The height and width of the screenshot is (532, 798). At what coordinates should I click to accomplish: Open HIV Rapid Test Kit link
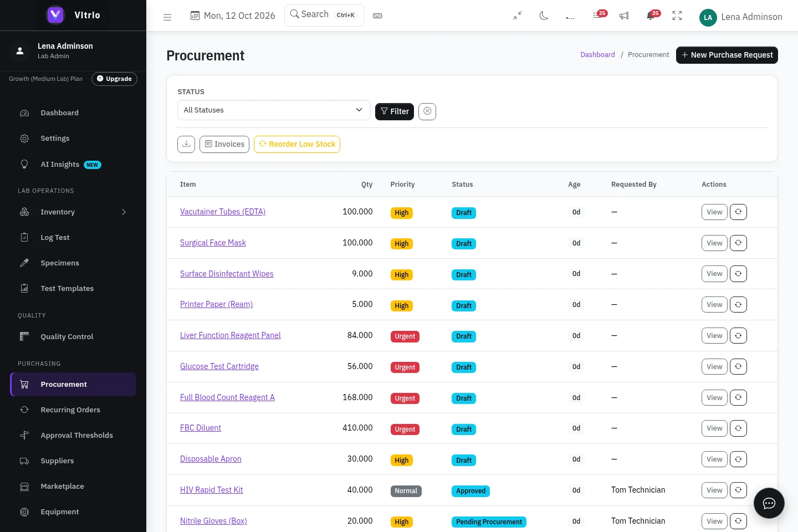pyautogui.click(x=212, y=490)
